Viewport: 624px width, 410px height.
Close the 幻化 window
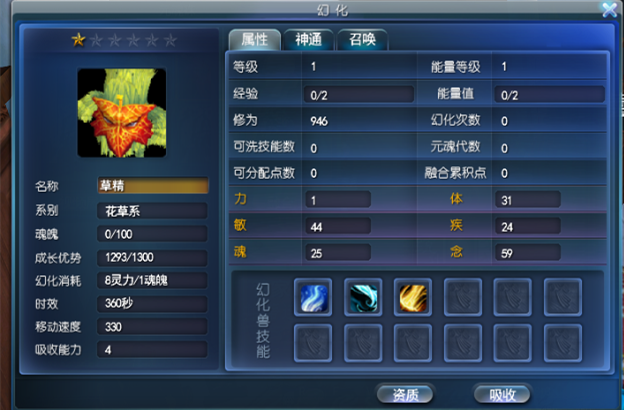tap(609, 10)
